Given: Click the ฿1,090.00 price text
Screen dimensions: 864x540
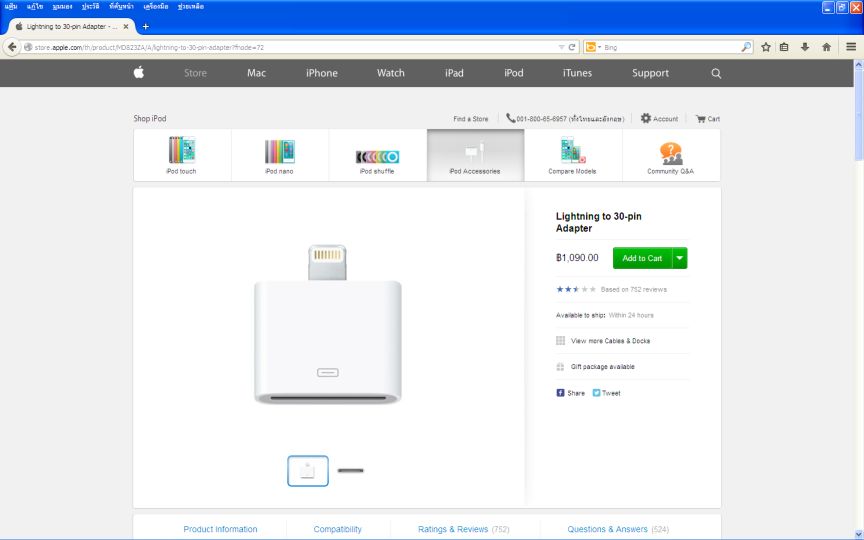Looking at the screenshot, I should point(577,257).
